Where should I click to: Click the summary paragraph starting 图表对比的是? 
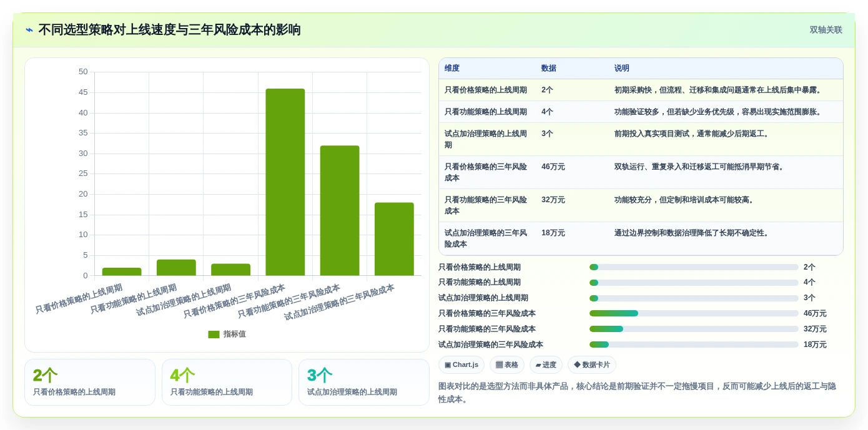click(x=638, y=393)
